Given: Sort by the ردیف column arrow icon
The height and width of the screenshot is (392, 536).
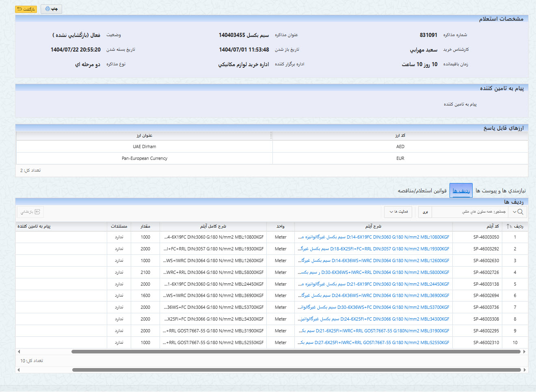Looking at the screenshot, I should coord(509,226).
